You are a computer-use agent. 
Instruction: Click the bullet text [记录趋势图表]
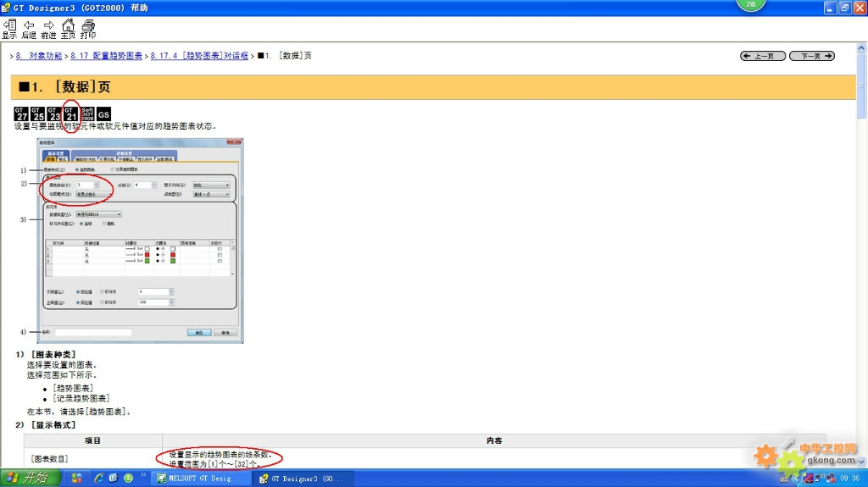coord(81,398)
